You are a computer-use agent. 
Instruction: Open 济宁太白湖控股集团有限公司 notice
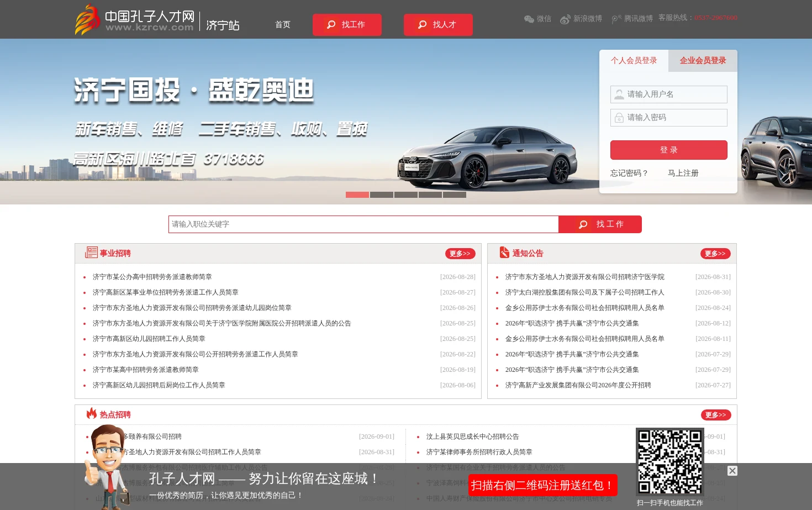click(585, 292)
